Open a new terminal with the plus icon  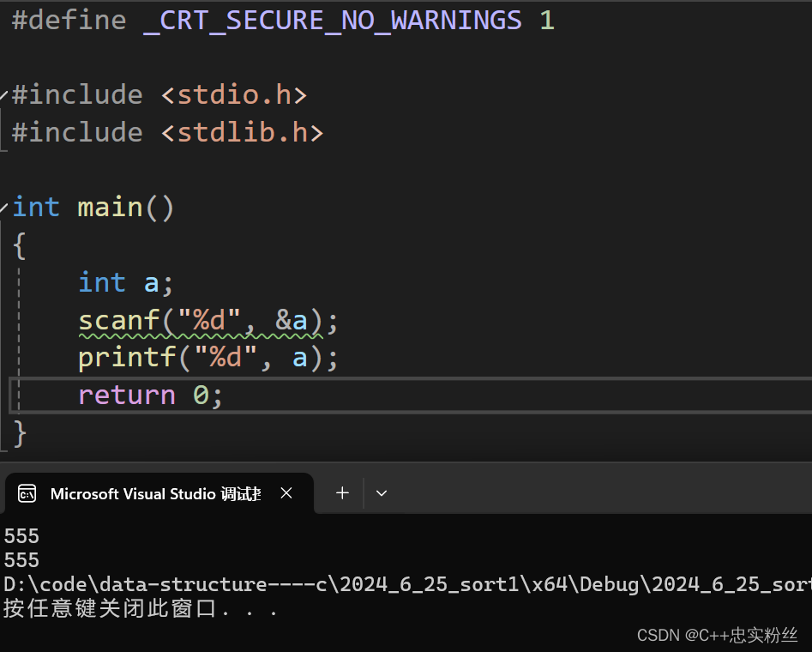point(341,492)
